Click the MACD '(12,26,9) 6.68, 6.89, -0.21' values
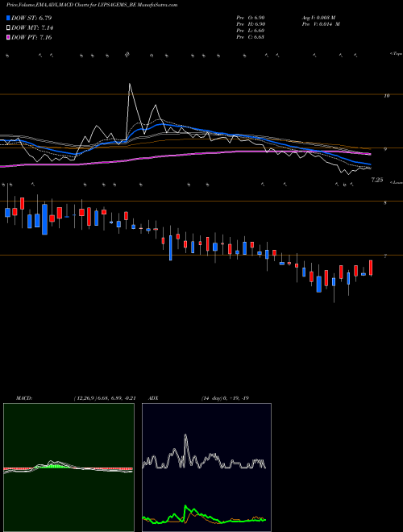 pyautogui.click(x=105, y=398)
